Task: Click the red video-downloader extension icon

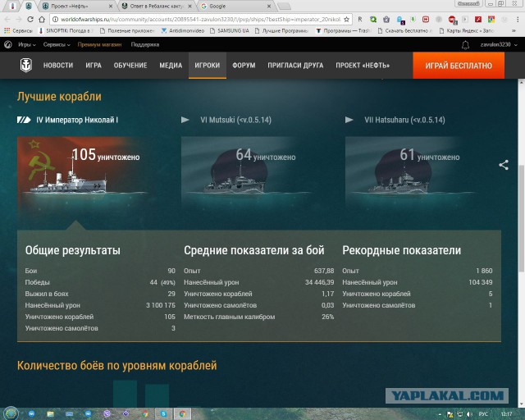Action: [x=426, y=20]
